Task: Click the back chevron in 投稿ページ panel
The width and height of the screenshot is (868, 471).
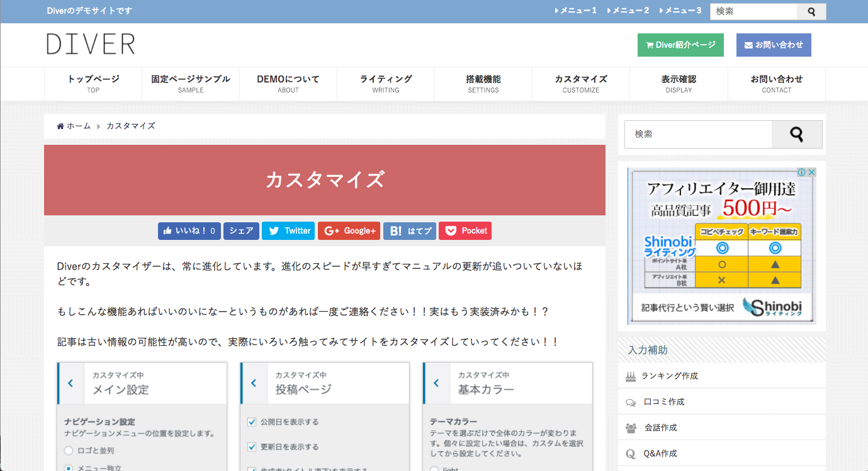Action: tap(254, 383)
